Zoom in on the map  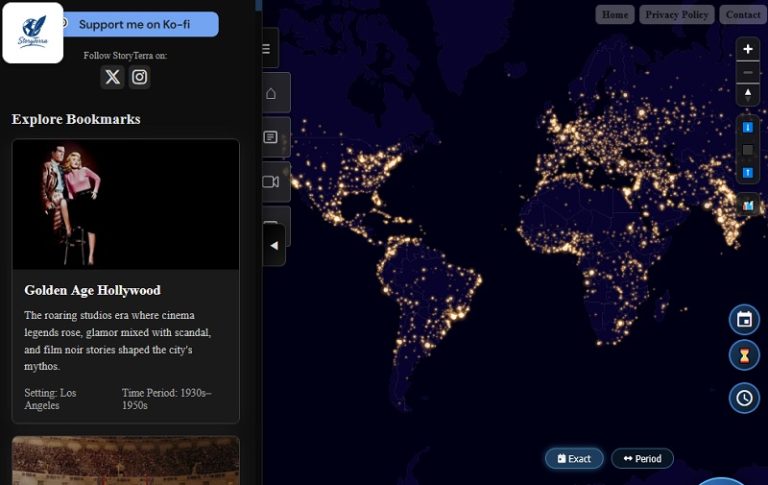pyautogui.click(x=747, y=49)
